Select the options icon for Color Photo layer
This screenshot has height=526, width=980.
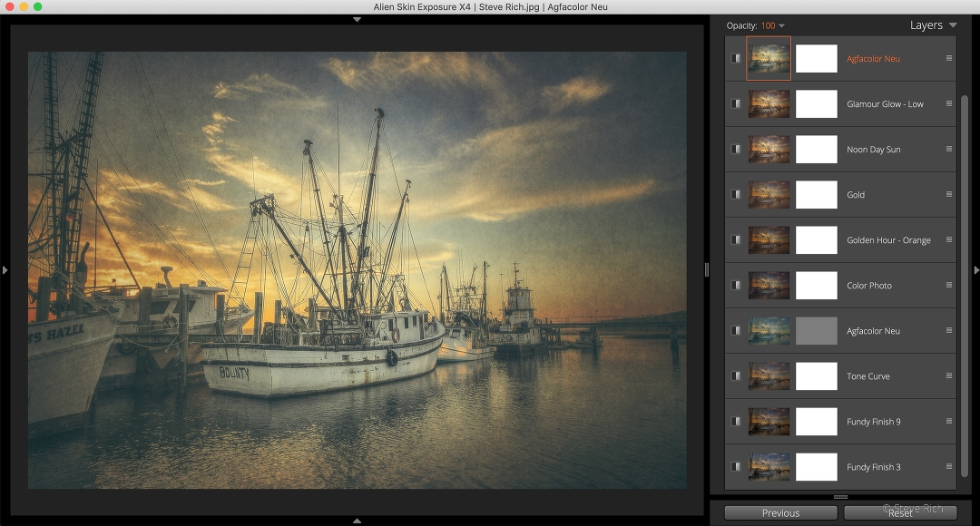949,285
